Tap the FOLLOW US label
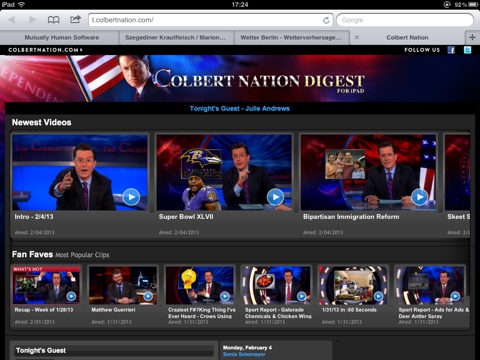 pyautogui.click(x=422, y=50)
